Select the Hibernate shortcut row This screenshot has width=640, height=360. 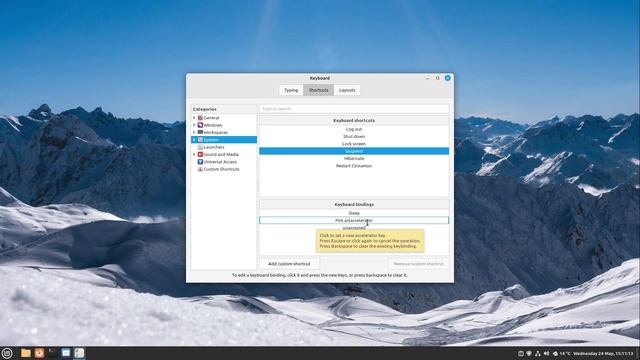click(x=354, y=158)
